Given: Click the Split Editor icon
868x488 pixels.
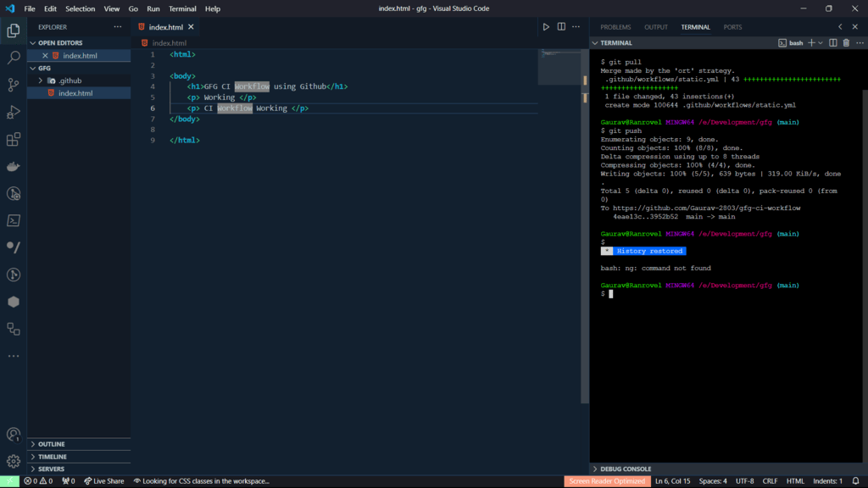Looking at the screenshot, I should click(561, 27).
